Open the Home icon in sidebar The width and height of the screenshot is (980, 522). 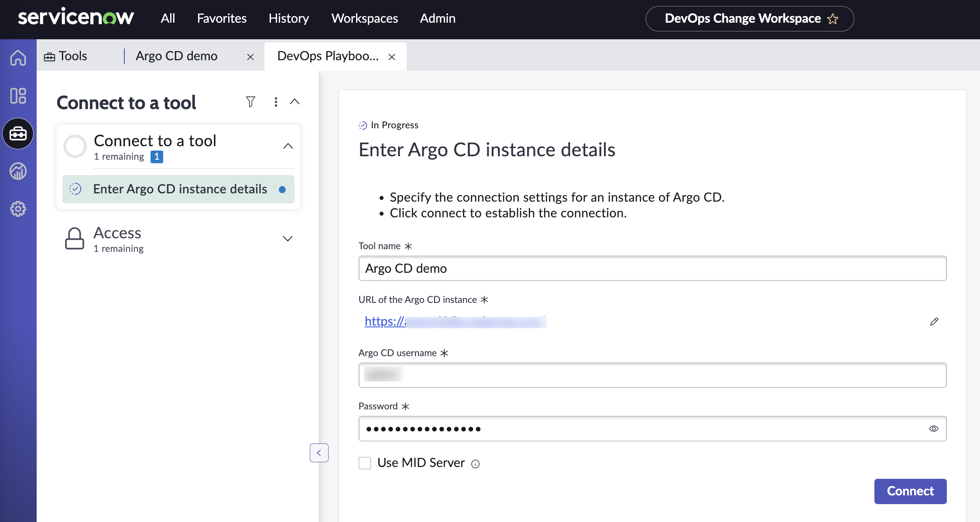click(x=18, y=58)
